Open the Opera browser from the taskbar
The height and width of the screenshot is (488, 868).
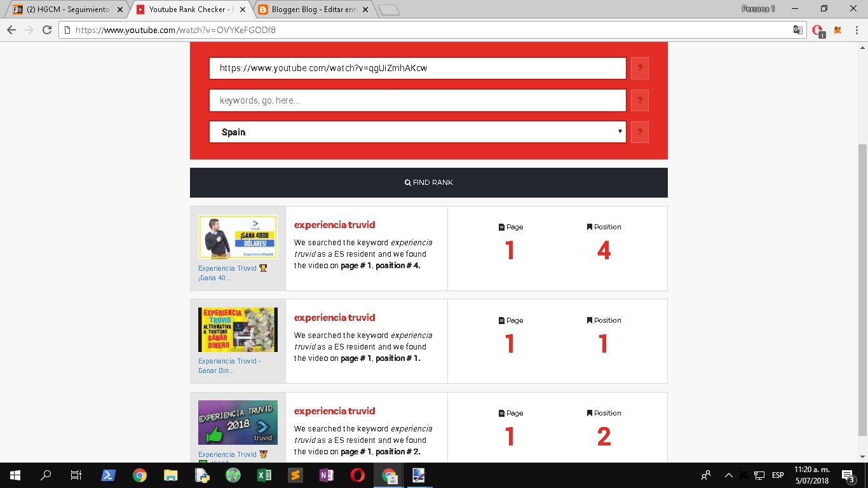click(357, 475)
